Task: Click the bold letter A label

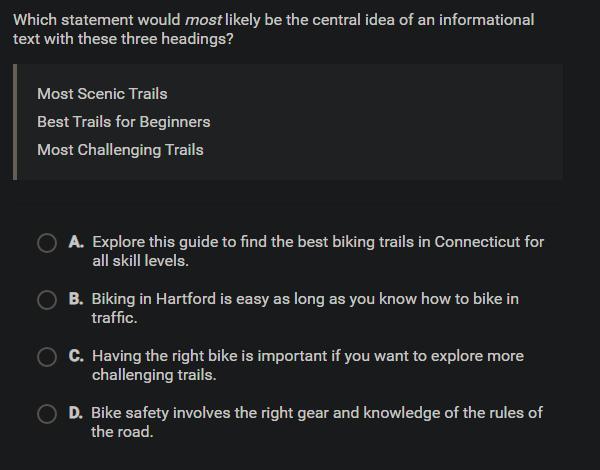Action: 76,242
